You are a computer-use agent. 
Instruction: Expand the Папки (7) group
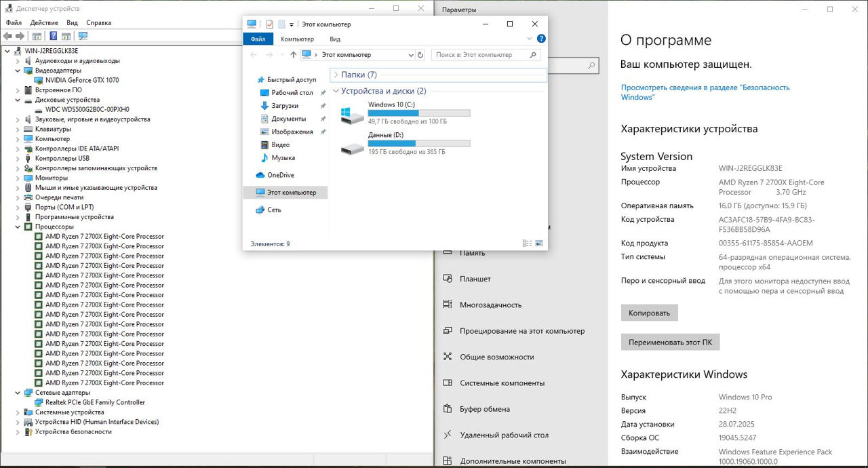pos(336,75)
